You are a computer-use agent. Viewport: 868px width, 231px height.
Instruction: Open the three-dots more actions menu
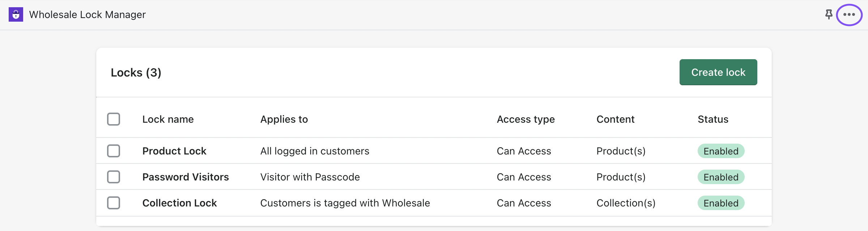tap(849, 14)
